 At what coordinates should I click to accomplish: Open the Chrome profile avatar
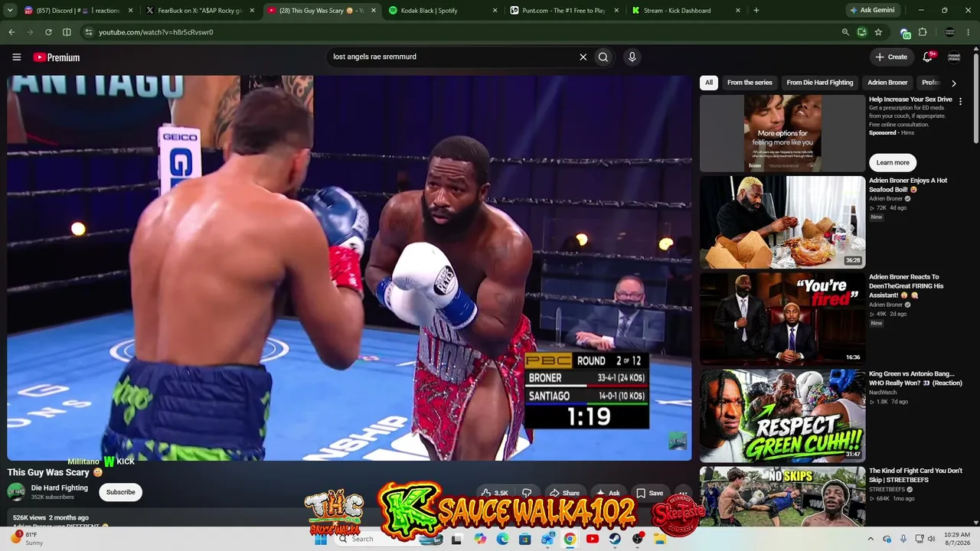click(x=950, y=32)
